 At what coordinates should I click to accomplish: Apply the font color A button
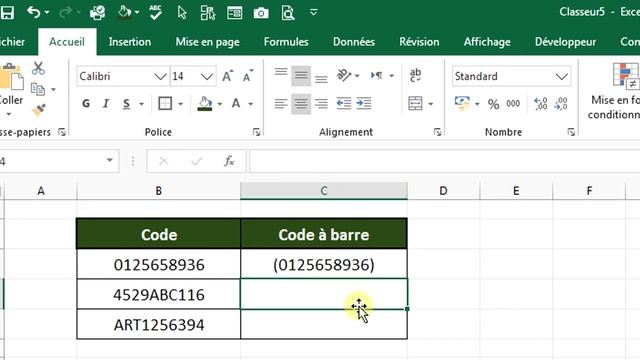coord(236,104)
